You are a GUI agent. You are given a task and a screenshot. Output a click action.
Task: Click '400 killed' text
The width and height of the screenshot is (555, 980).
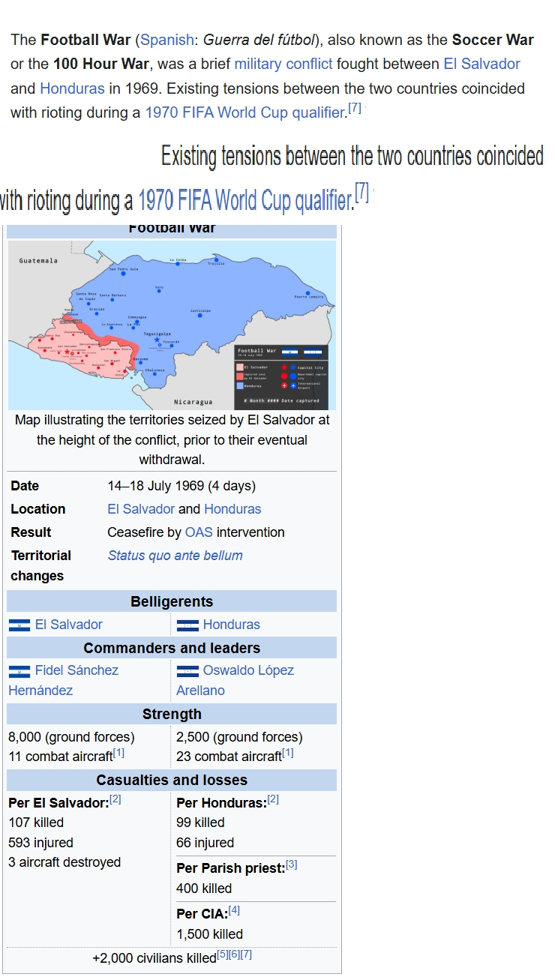(x=204, y=889)
